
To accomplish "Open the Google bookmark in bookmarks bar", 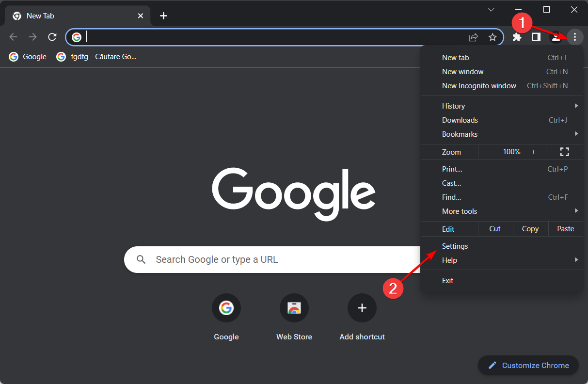I will (28, 57).
